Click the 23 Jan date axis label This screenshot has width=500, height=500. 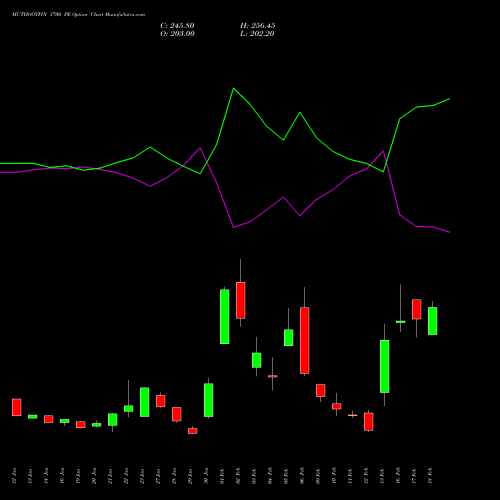tap(142, 476)
